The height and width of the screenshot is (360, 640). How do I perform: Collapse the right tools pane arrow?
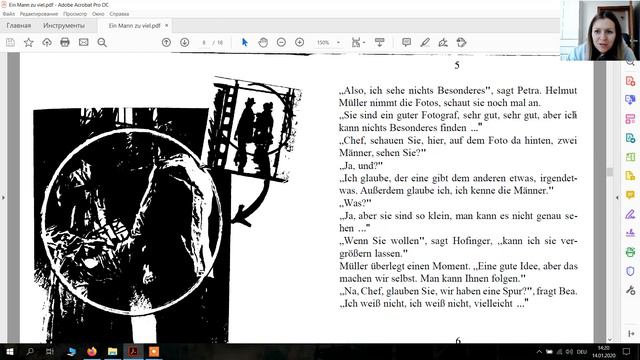pyautogui.click(x=617, y=198)
